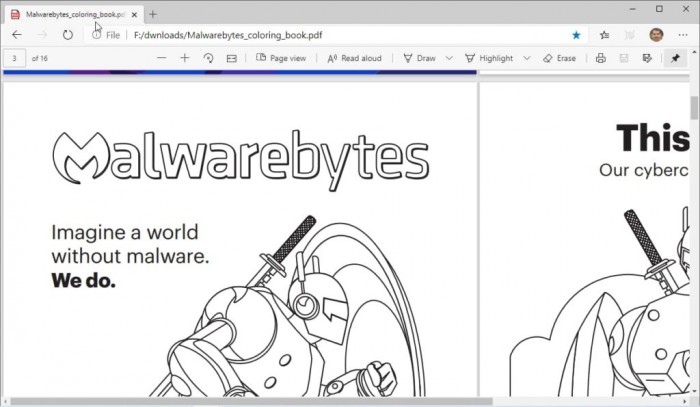Maximize the browser window

click(x=659, y=9)
